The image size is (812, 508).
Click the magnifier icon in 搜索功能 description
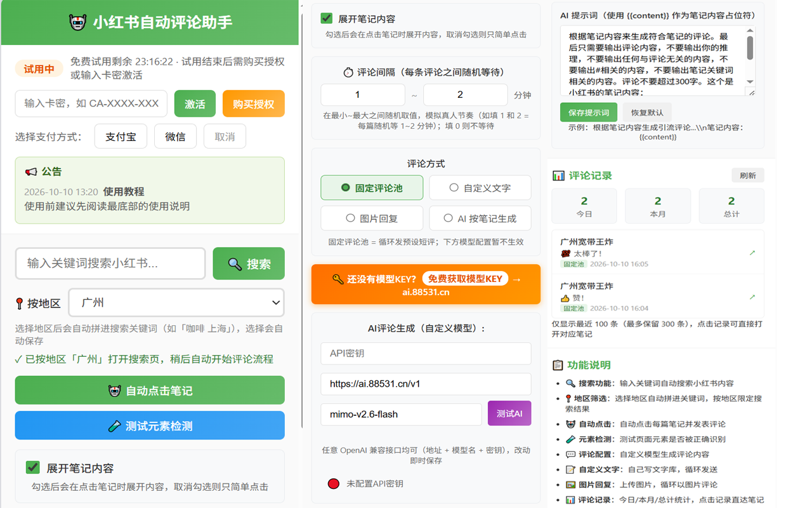pos(570,384)
